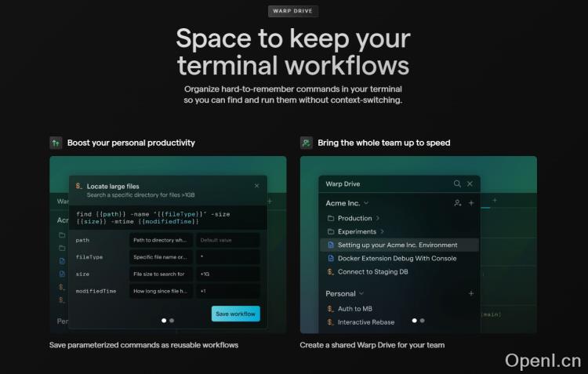The image size is (588, 374).
Task: Expand the Experiments folder
Action: tap(382, 231)
